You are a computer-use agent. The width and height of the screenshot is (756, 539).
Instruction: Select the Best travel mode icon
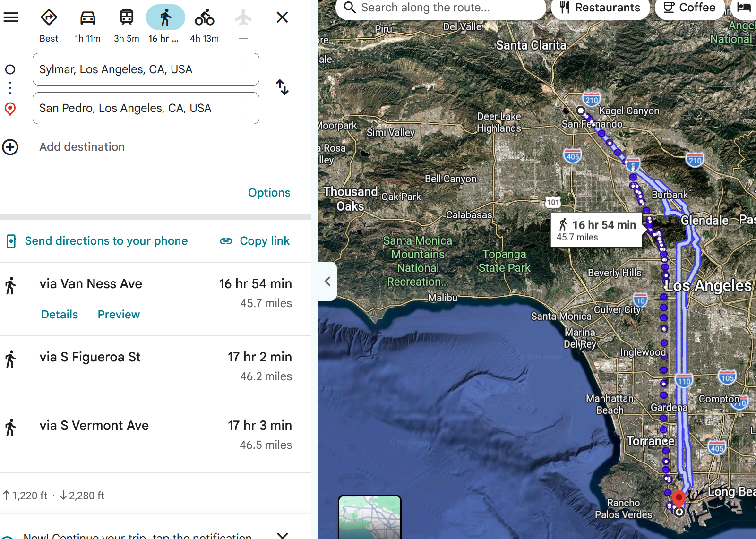tap(49, 17)
